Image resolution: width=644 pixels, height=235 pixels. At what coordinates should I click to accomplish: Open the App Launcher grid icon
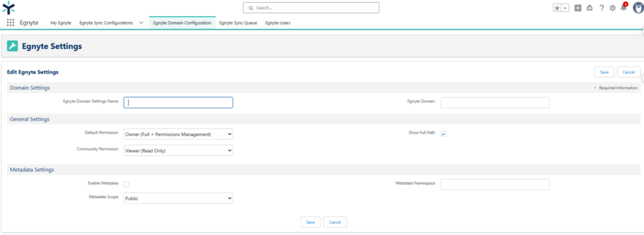(11, 23)
